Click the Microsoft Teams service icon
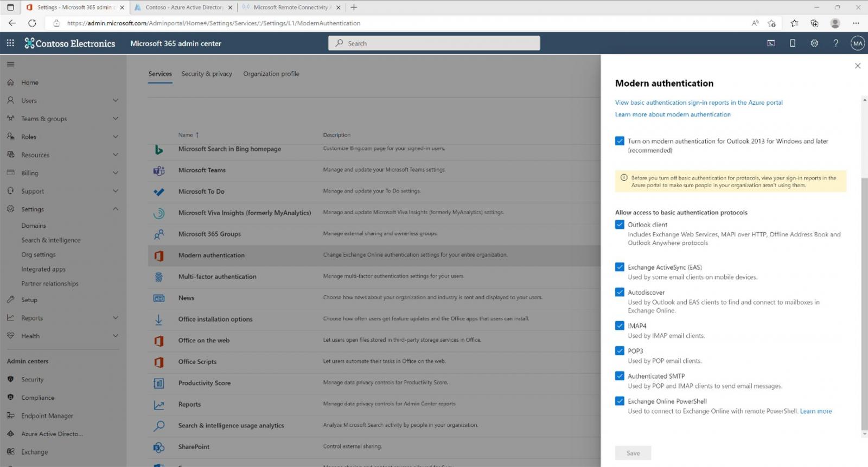This screenshot has height=467, width=868. point(158,170)
